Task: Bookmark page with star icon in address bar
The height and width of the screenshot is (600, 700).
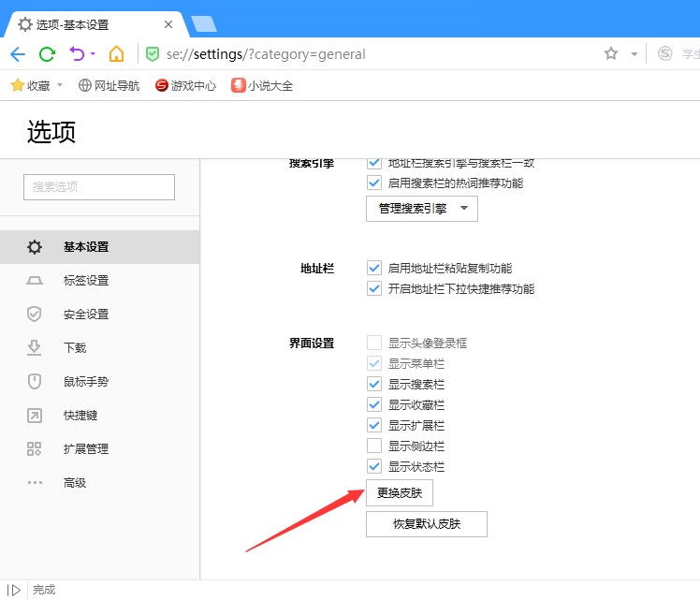Action: coord(611,53)
